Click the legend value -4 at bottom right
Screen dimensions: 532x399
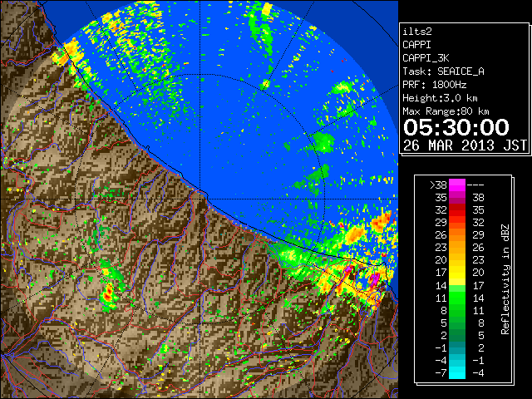[x=478, y=373]
